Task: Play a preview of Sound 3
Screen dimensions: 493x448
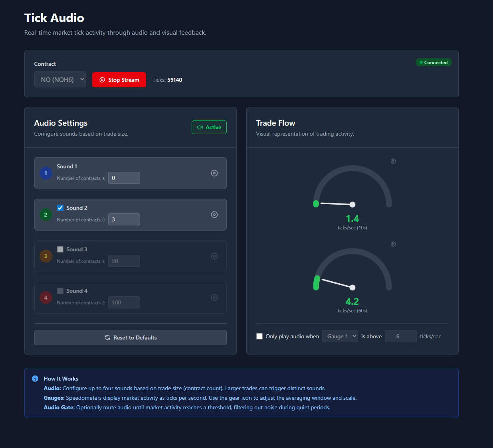Action: [214, 256]
